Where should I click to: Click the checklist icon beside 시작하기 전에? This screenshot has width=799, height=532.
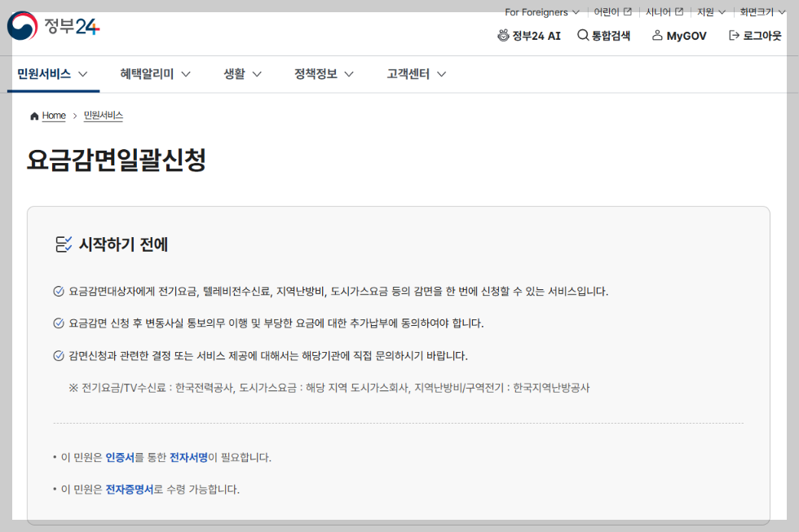click(x=64, y=244)
